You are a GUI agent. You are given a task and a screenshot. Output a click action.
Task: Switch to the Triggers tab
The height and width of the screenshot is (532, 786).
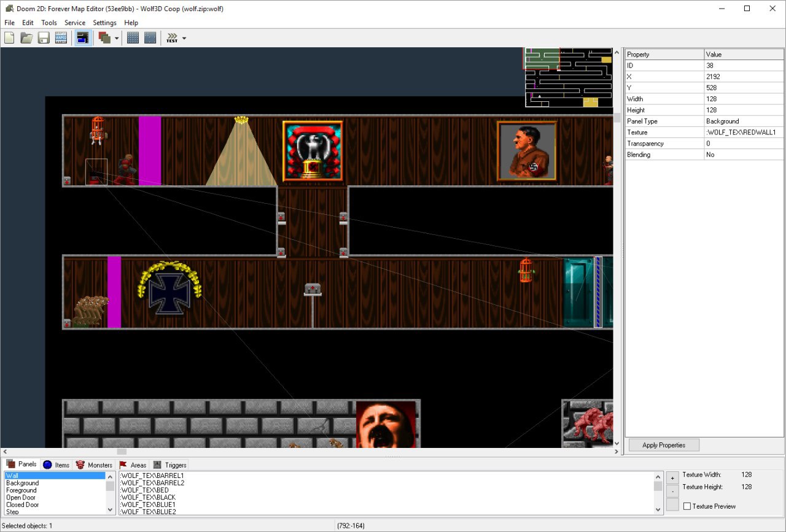click(169, 465)
